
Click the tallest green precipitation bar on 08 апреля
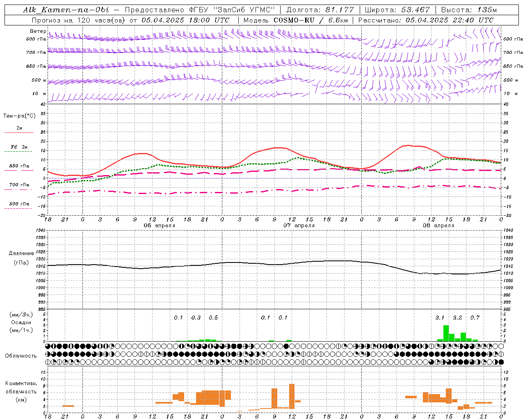(x=446, y=333)
